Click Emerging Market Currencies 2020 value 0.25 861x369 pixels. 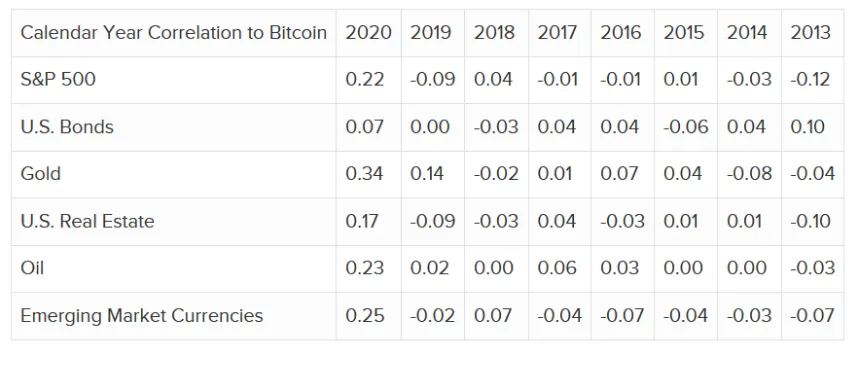pos(365,316)
